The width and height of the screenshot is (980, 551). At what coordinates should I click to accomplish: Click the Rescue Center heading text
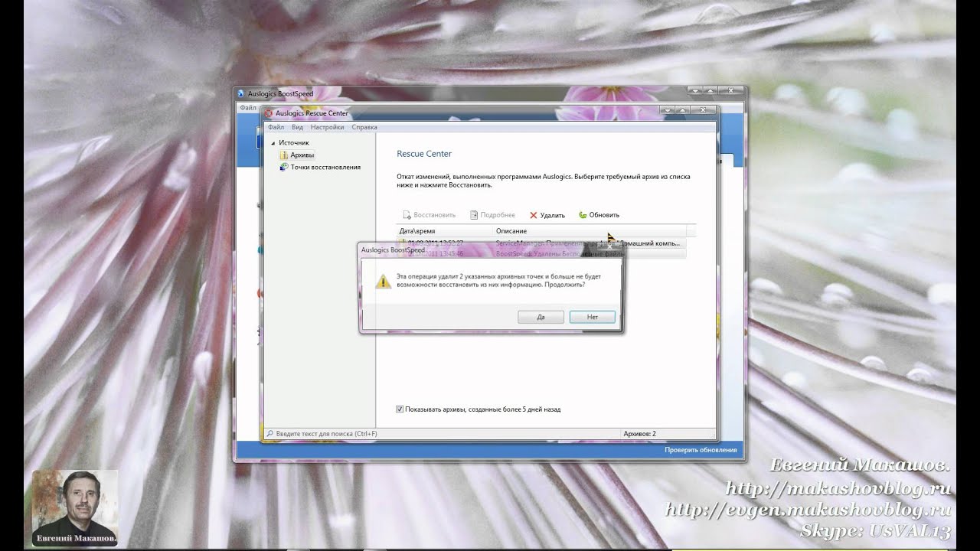424,154
